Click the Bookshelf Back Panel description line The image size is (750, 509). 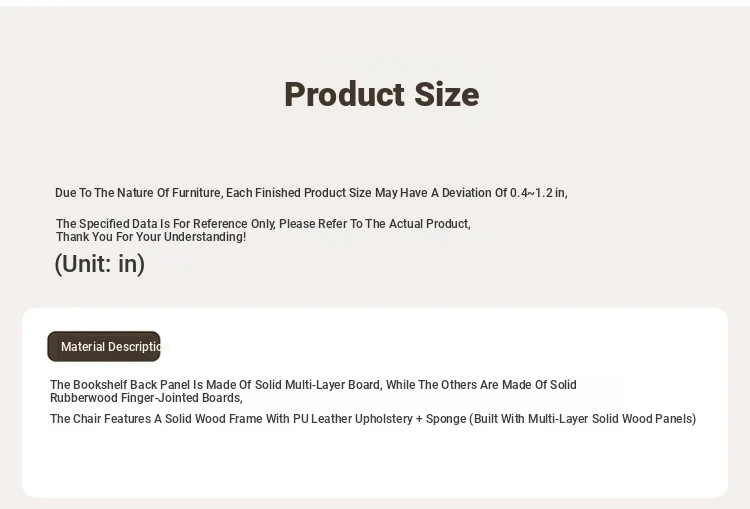[x=313, y=385]
